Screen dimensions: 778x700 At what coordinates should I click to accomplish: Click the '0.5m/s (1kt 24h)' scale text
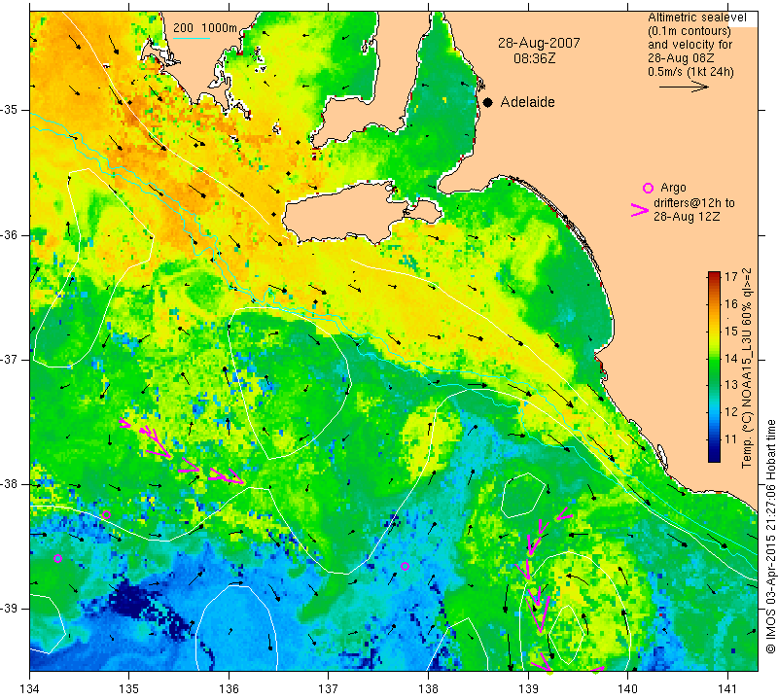(690, 71)
